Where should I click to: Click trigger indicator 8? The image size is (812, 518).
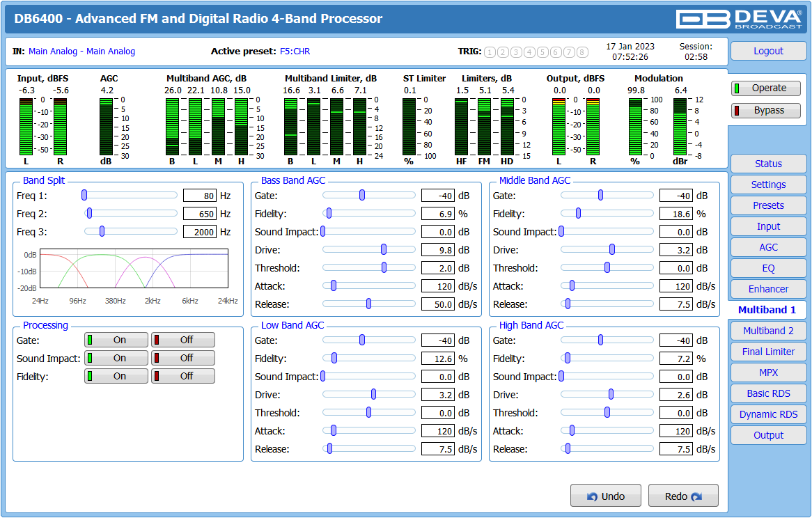tap(582, 52)
